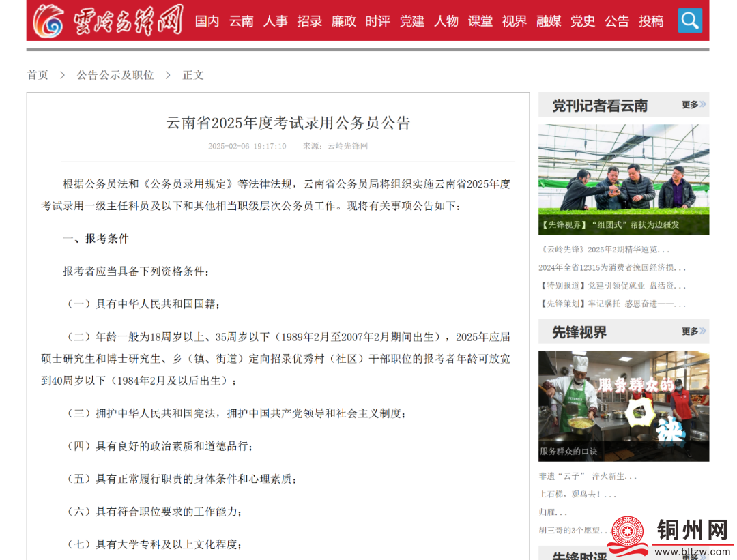The image size is (737, 560).
Task: Click the timestamp 2025-02-06 19:17:10
Action: click(247, 146)
